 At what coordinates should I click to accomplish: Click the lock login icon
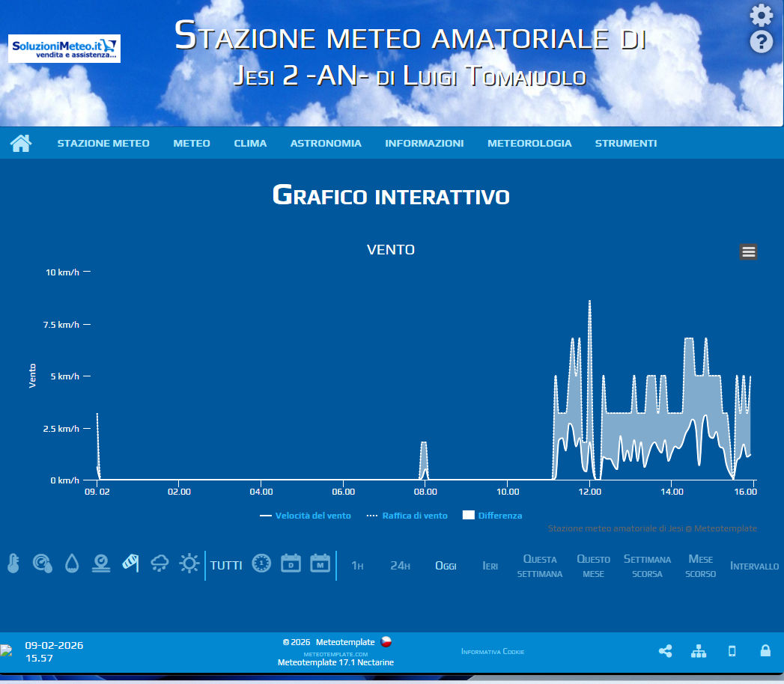pos(765,651)
